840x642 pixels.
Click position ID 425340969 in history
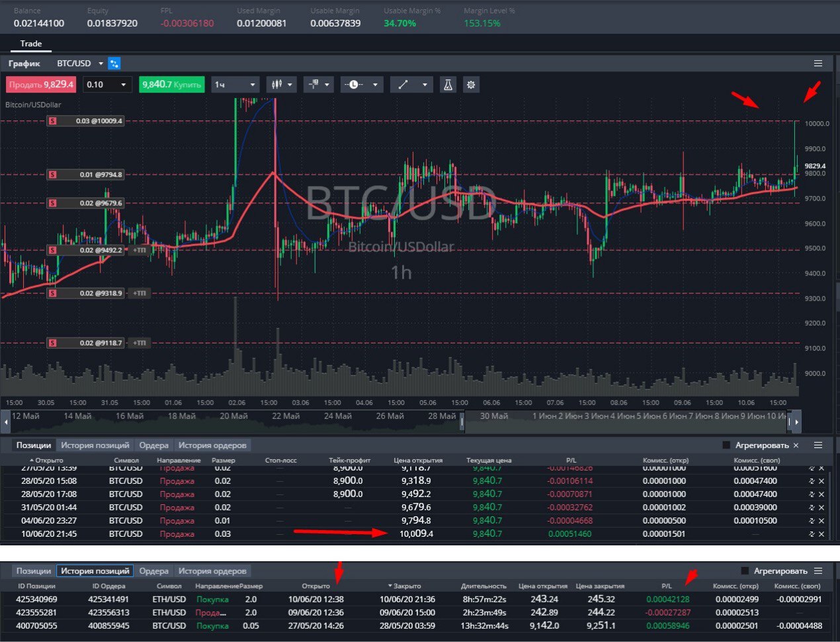pyautogui.click(x=36, y=600)
